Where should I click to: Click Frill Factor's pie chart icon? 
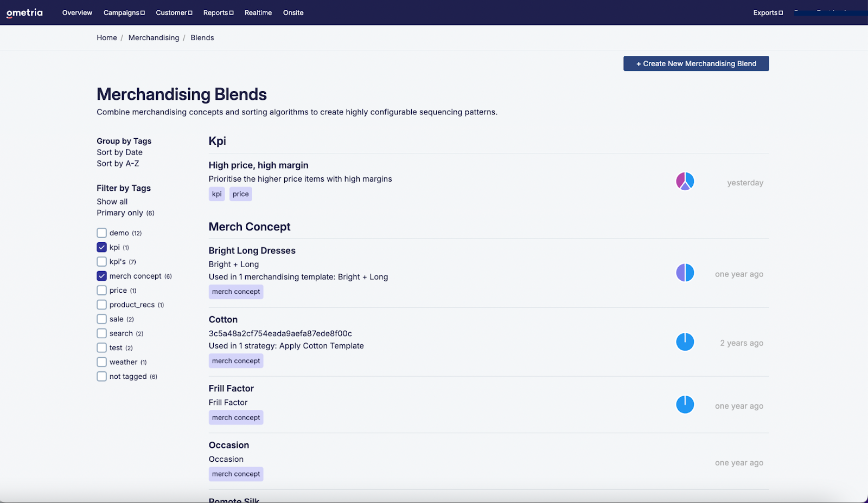pos(685,404)
